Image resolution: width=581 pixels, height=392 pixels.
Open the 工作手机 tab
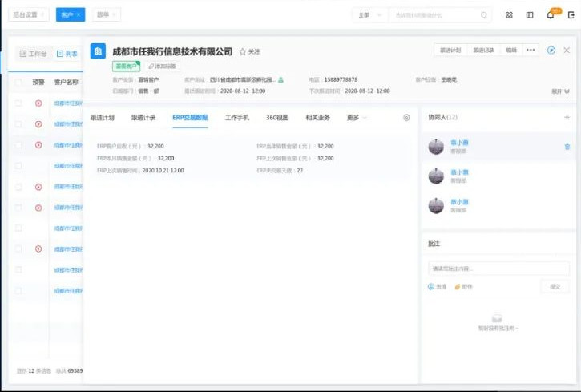click(x=237, y=118)
